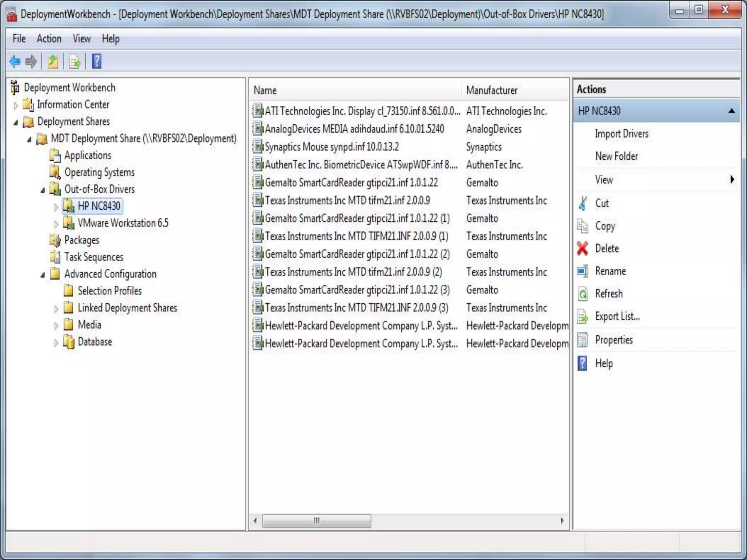Click the Forward arrow toolbar icon

point(31,62)
